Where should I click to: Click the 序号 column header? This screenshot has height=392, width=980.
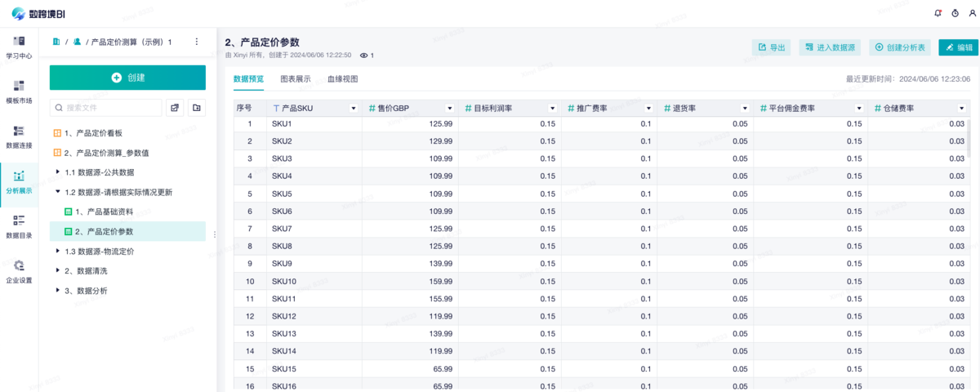(249, 108)
